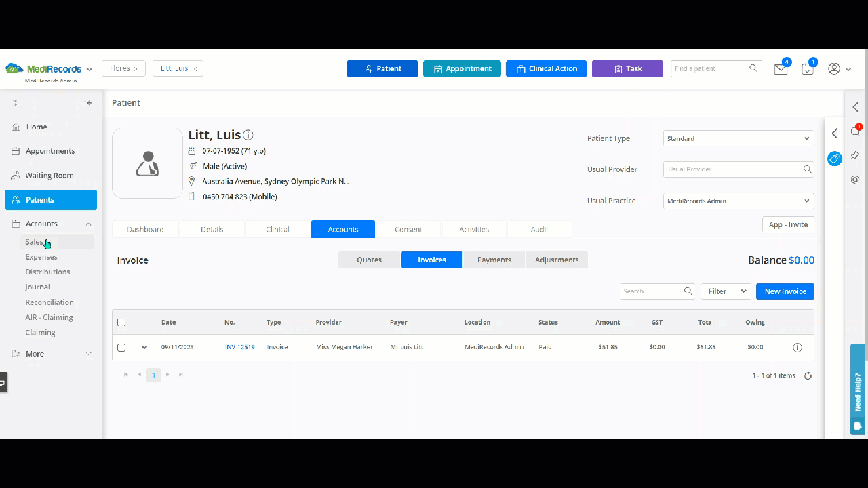Open the info icon on invoice row
The height and width of the screenshot is (488, 868).
click(797, 347)
